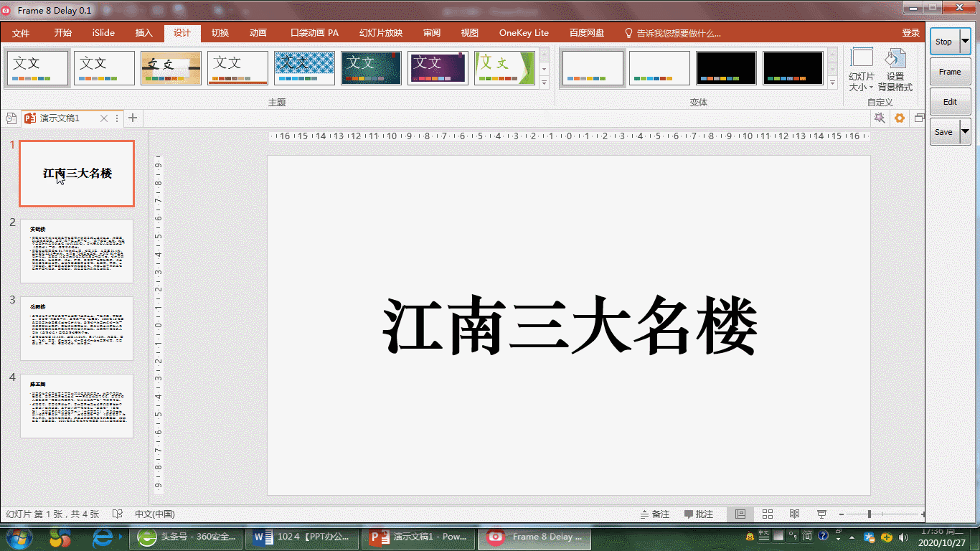This screenshot has height=551, width=980.
Task: Select slide 4 thumbnail
Action: 77,406
